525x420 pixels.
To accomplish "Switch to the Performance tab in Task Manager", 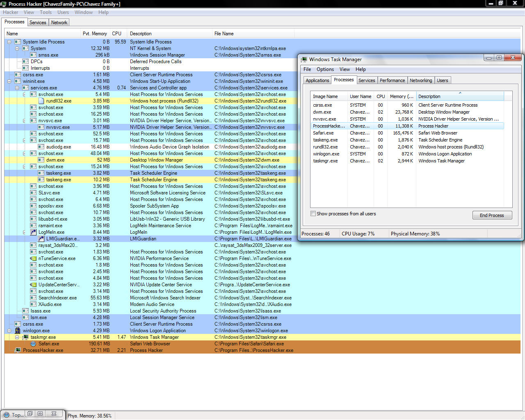I will [x=392, y=80].
